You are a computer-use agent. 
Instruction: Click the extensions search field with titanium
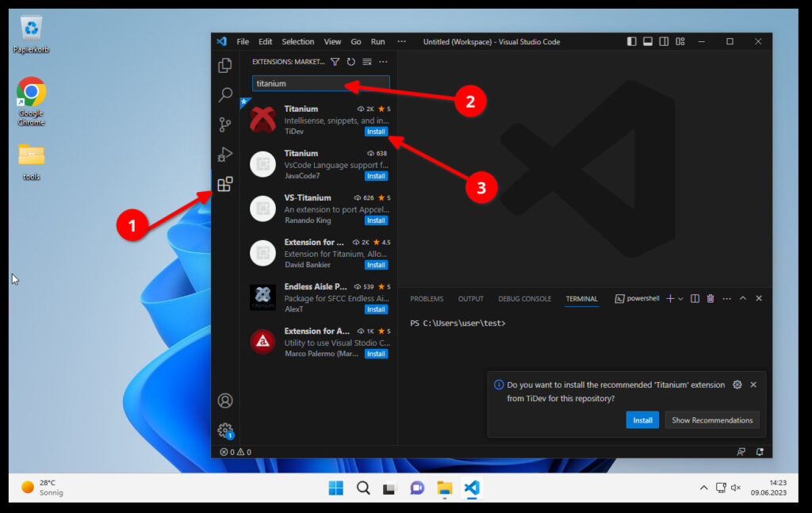click(x=320, y=83)
